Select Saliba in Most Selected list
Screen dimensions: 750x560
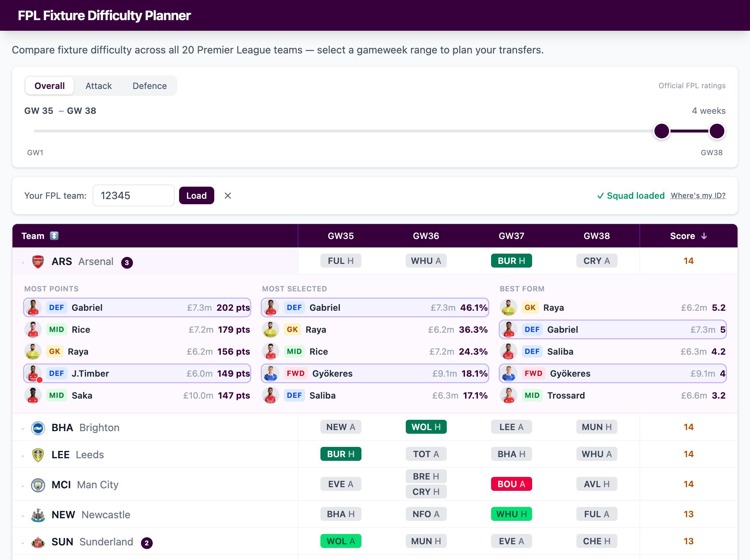pos(375,395)
